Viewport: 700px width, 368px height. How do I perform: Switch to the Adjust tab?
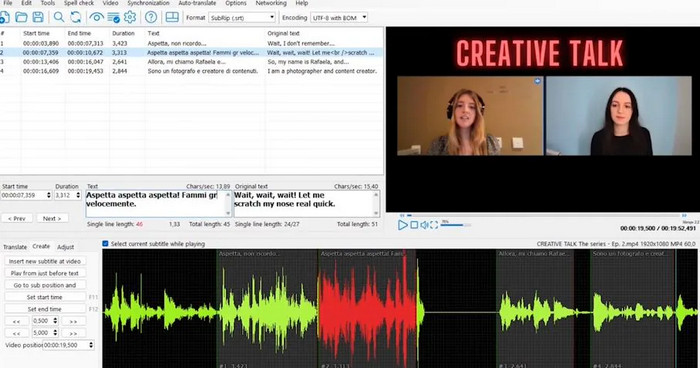[66, 247]
